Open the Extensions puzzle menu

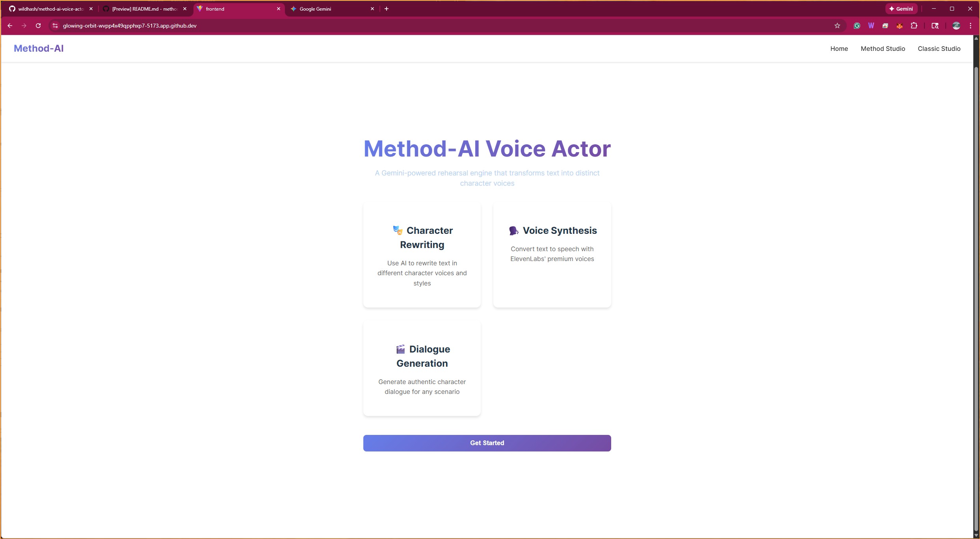coord(914,26)
